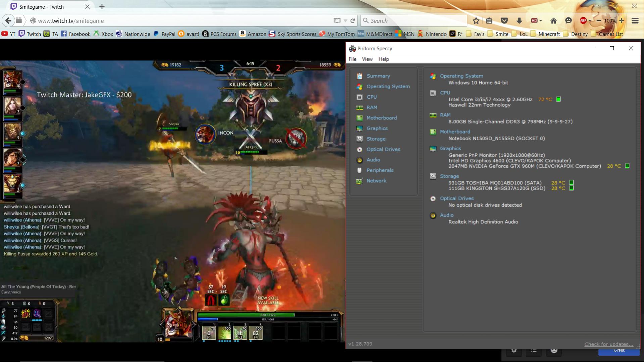Select Storage in Speccy sidebar

point(376,139)
